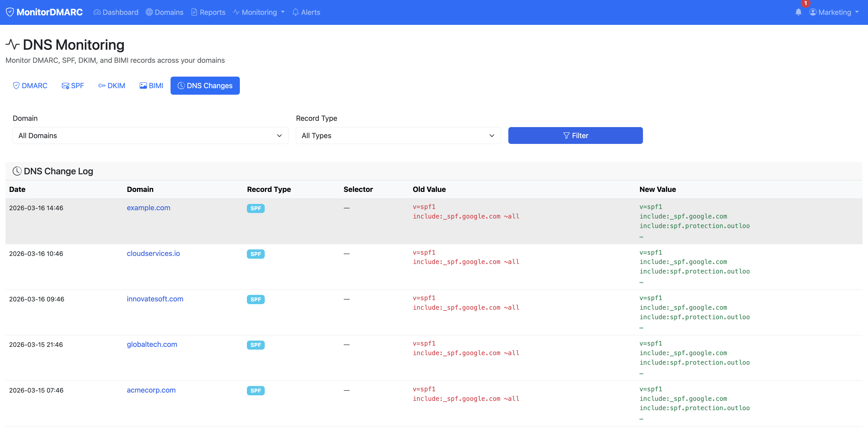Click the Old Value column header
The height and width of the screenshot is (433, 868).
(x=429, y=189)
